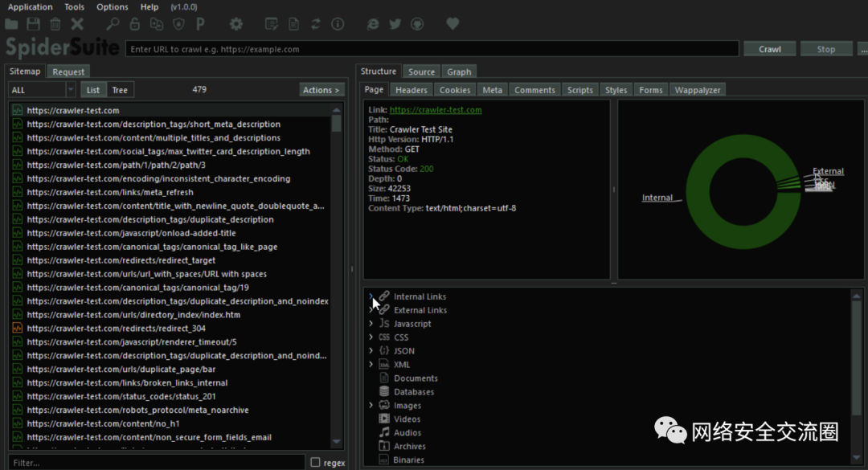Click the note with pencil icon

point(272,24)
